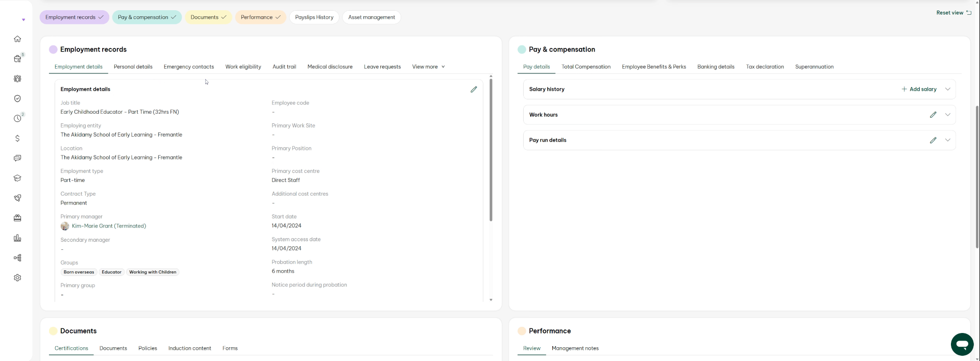
Task: Open the Tax declaration tab
Action: (765, 67)
